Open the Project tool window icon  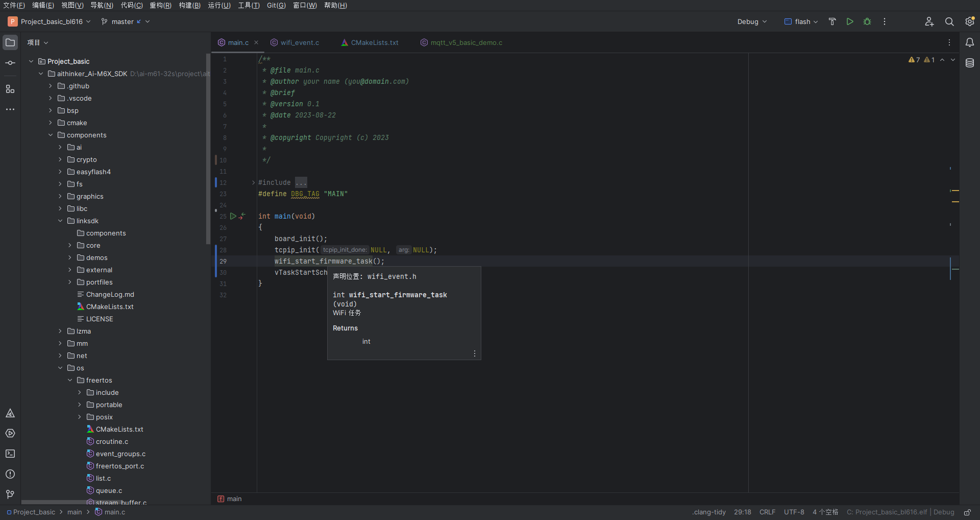(x=10, y=42)
